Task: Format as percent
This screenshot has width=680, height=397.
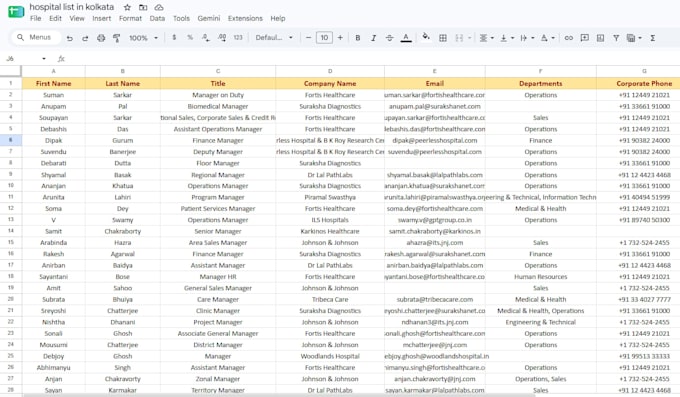Action: click(190, 38)
